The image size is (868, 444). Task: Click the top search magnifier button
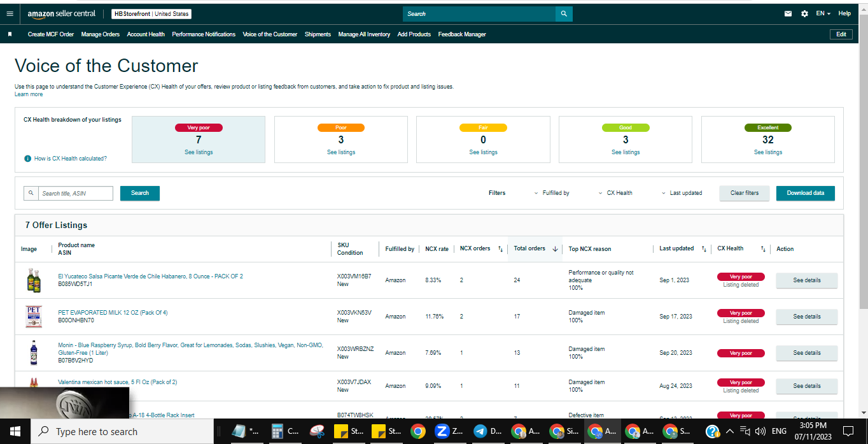click(564, 14)
